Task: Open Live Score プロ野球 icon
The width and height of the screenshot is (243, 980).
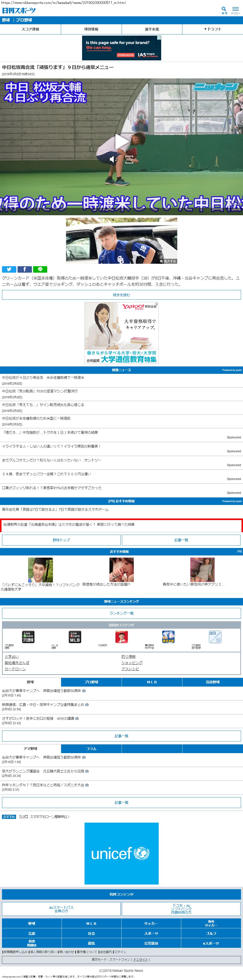Action: coord(28,637)
